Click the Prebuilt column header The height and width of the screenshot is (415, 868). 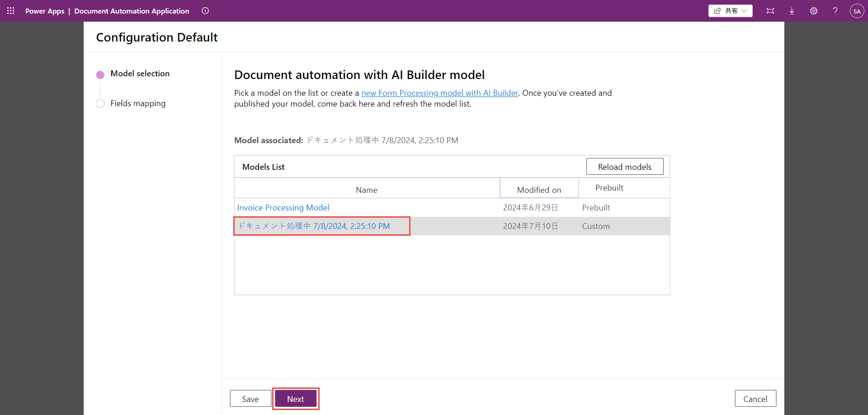tap(609, 188)
